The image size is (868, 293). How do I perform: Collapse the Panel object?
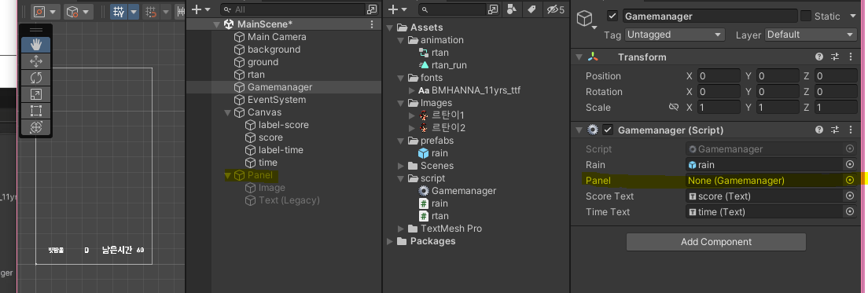[227, 175]
